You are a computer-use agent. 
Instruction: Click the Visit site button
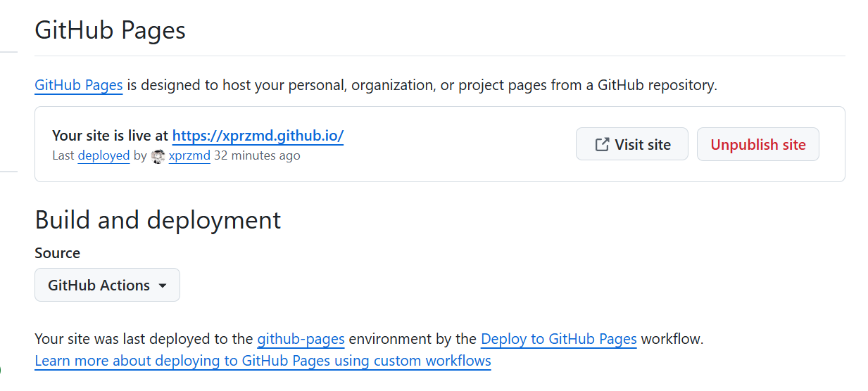tap(632, 144)
